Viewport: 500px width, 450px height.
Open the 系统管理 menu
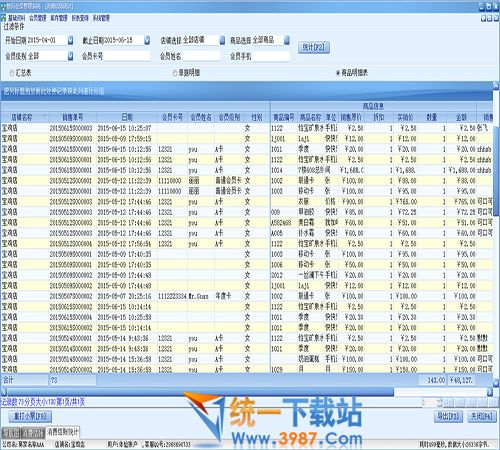tap(101, 18)
